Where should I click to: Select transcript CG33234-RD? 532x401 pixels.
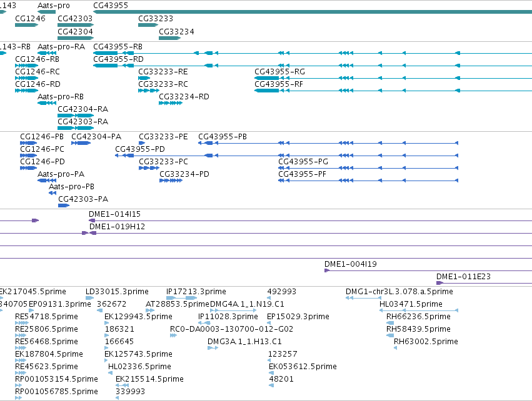point(171,103)
